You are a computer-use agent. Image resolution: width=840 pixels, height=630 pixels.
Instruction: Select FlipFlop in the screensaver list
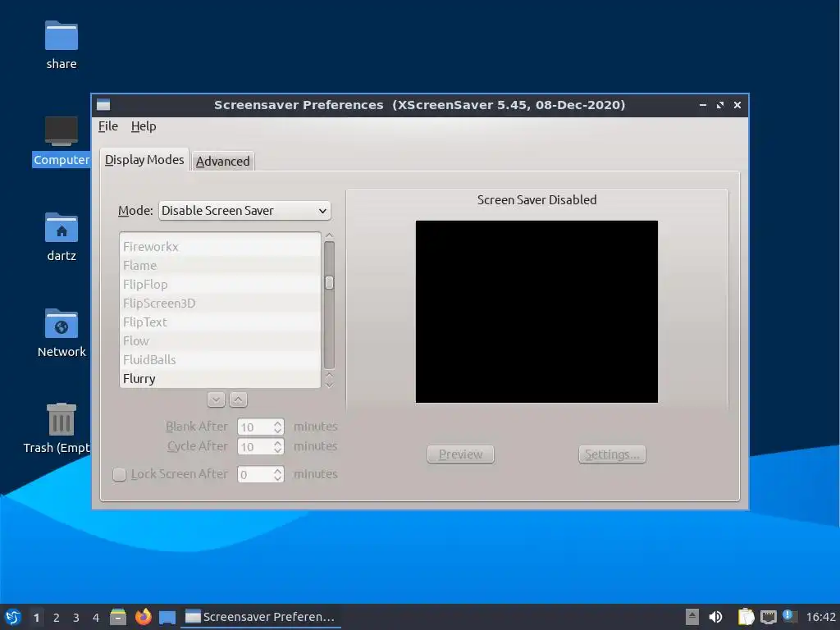click(220, 284)
